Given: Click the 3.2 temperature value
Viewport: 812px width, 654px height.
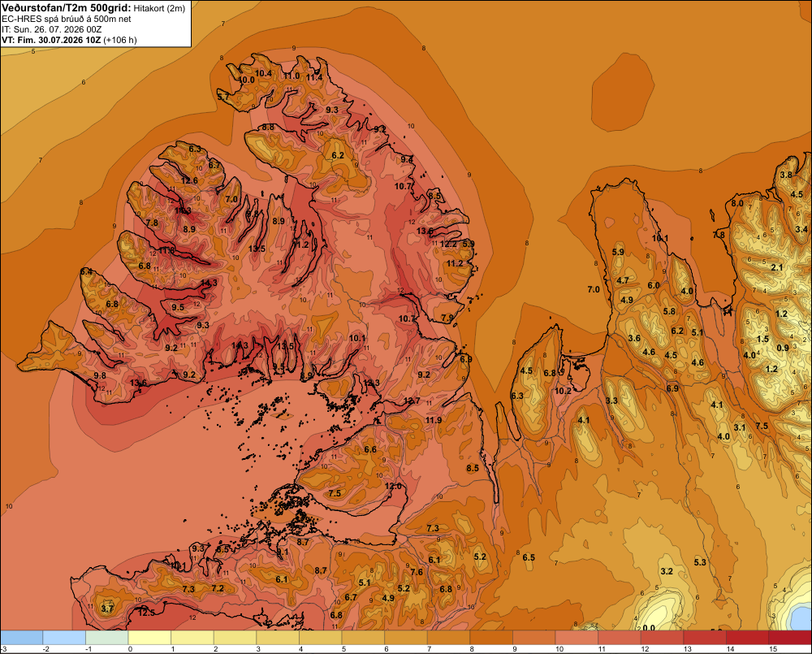Looking at the screenshot, I should pyautogui.click(x=667, y=571).
